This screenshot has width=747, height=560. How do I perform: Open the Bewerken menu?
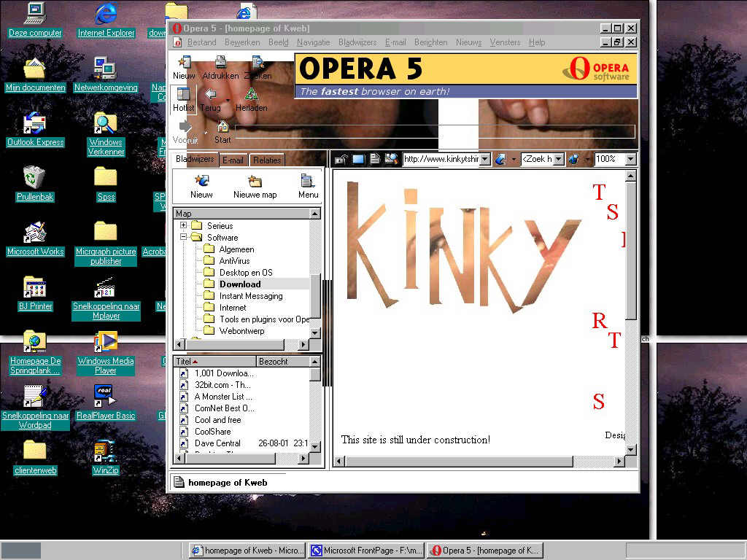pos(242,42)
